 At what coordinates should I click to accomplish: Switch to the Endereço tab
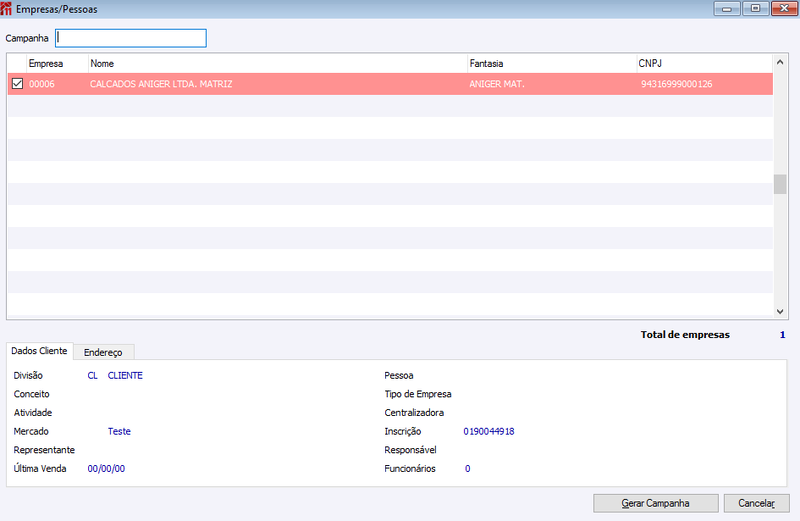(x=103, y=352)
